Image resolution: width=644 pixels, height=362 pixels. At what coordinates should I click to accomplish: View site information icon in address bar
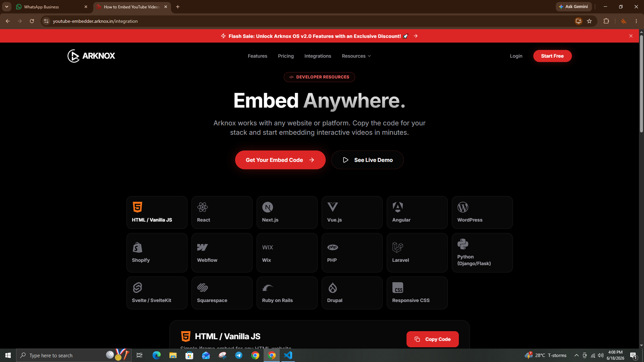[46, 21]
